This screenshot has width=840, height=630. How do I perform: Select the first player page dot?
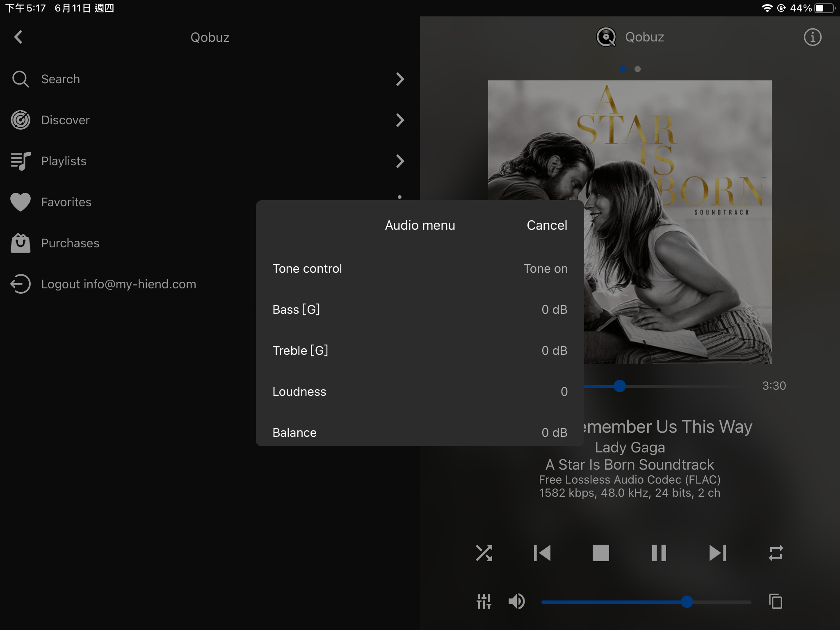[x=623, y=69]
